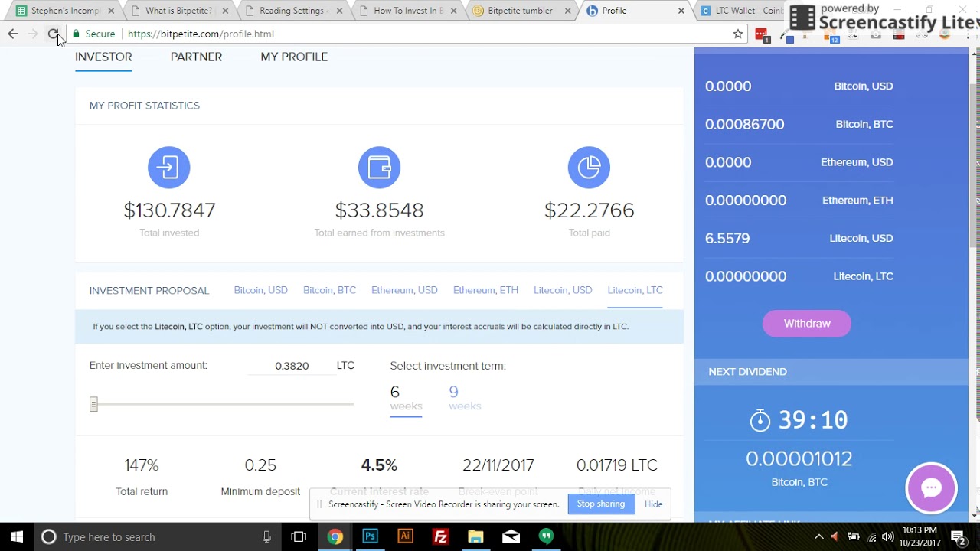Close the Bitpetite tumbler tab
This screenshot has height=551, width=980.
pyautogui.click(x=567, y=11)
